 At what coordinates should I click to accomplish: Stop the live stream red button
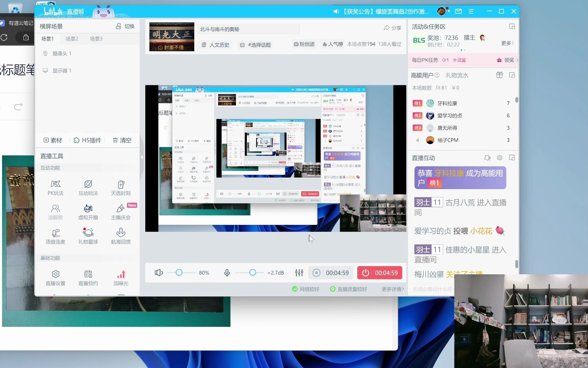point(380,273)
